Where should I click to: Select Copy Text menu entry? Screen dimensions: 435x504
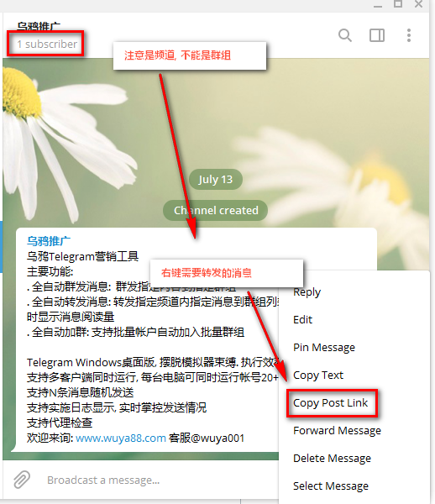coord(318,375)
